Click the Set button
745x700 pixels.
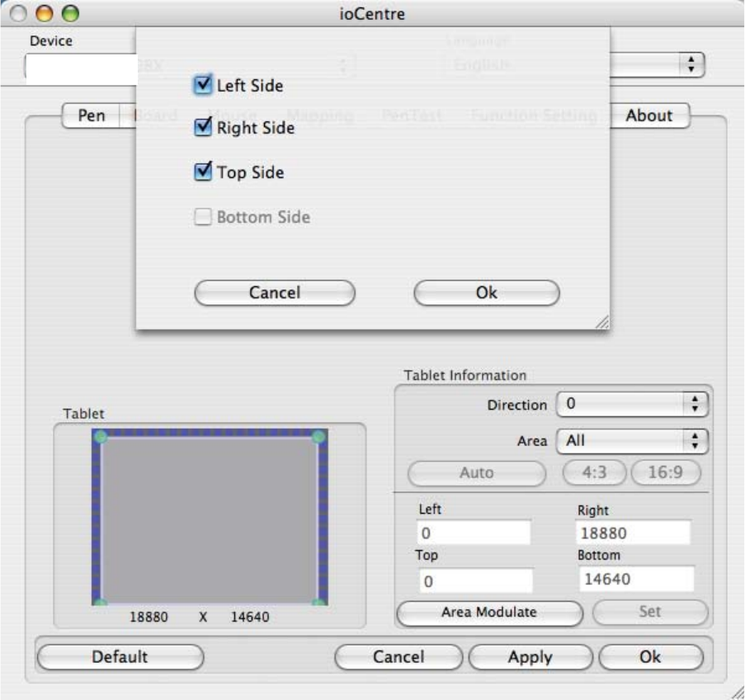pos(650,612)
